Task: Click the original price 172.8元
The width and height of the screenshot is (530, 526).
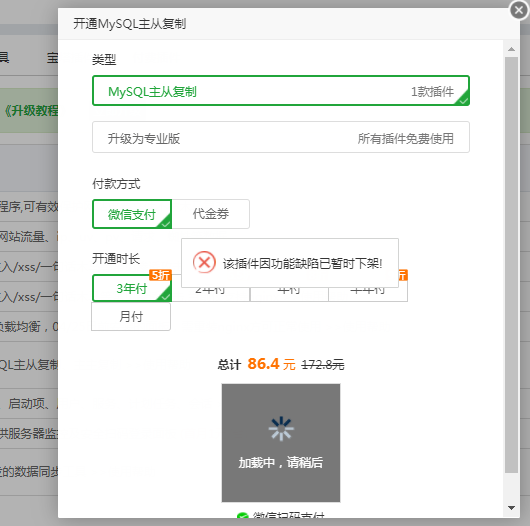Action: [322, 365]
